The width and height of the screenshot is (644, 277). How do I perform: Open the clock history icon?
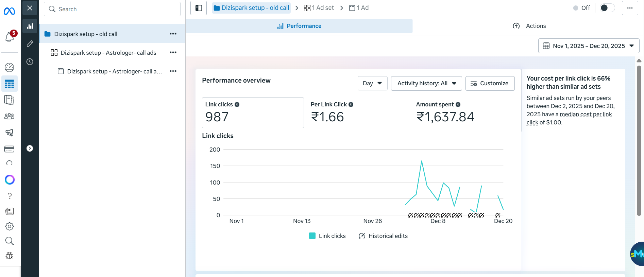pyautogui.click(x=30, y=62)
